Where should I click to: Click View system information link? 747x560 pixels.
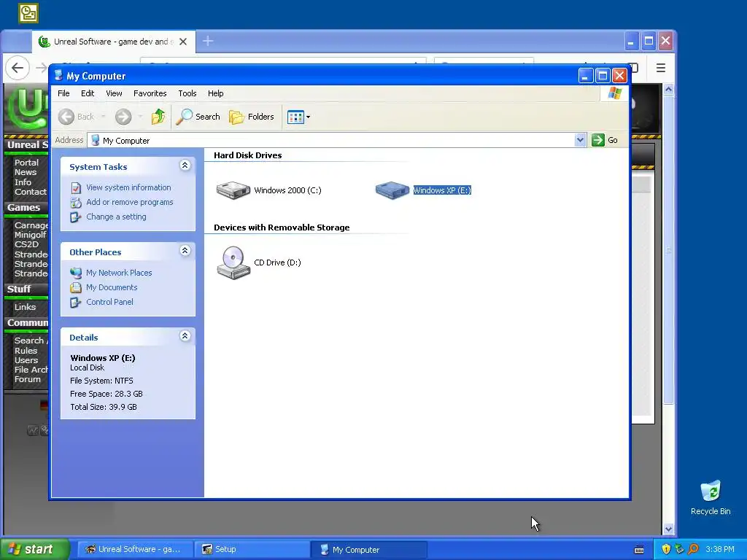(128, 187)
